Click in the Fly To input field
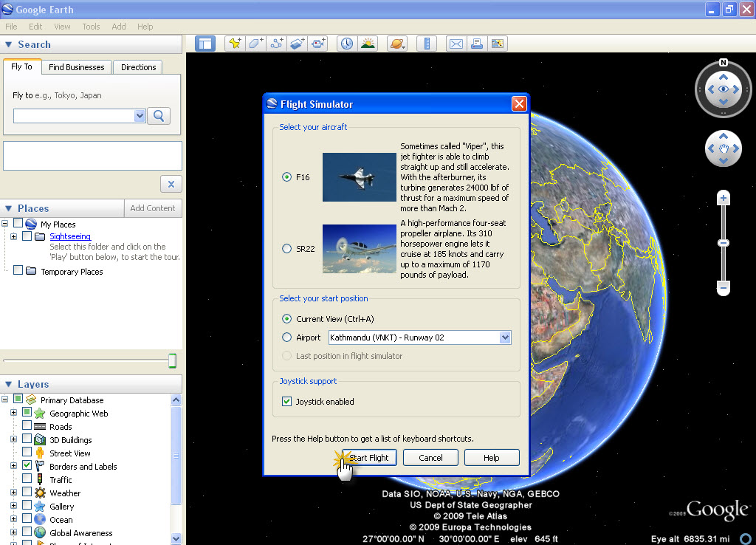The height and width of the screenshot is (545, 756). 75,116
